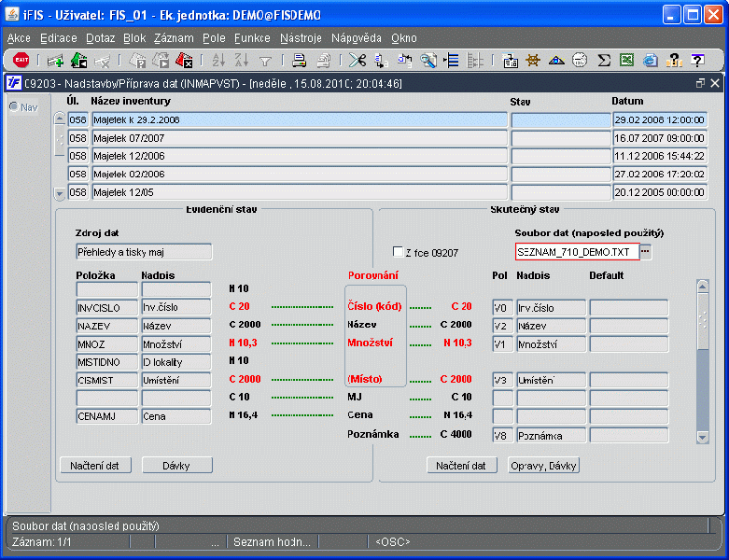
Task: Open the Nástroje menu
Action: pyautogui.click(x=301, y=38)
